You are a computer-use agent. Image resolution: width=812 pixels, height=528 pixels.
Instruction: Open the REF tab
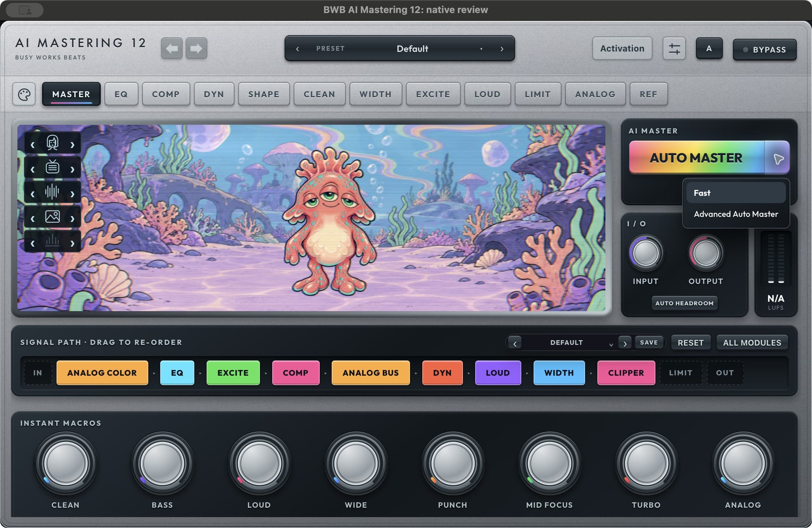pos(649,94)
